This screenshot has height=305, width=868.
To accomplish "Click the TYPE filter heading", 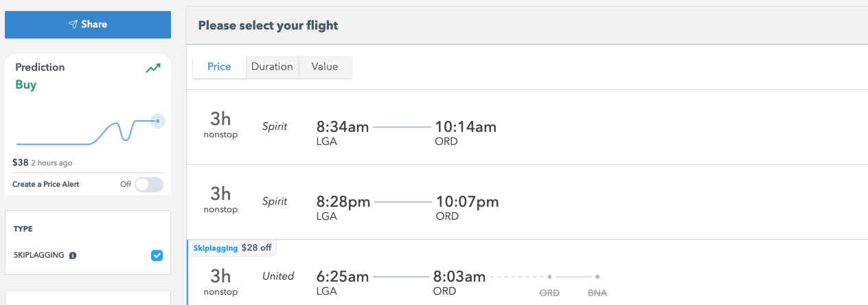I will [23, 229].
